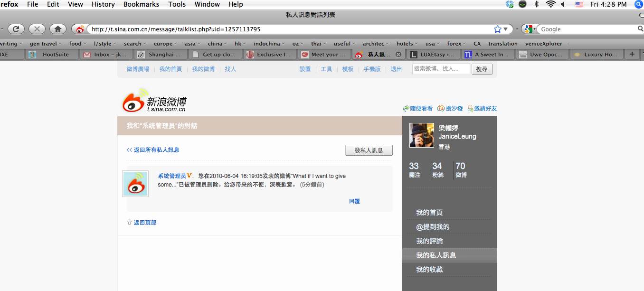Switch to the LUXEtasy tab

432,55
